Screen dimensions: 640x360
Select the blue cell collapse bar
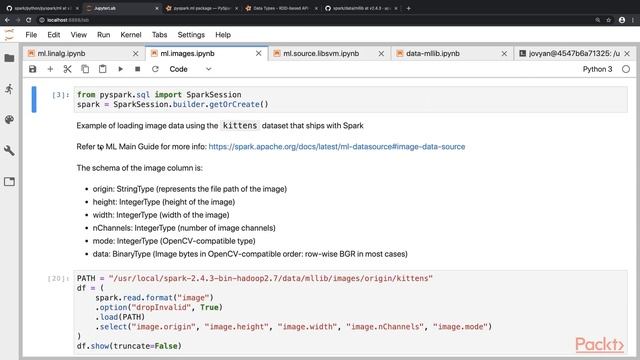[34, 99]
